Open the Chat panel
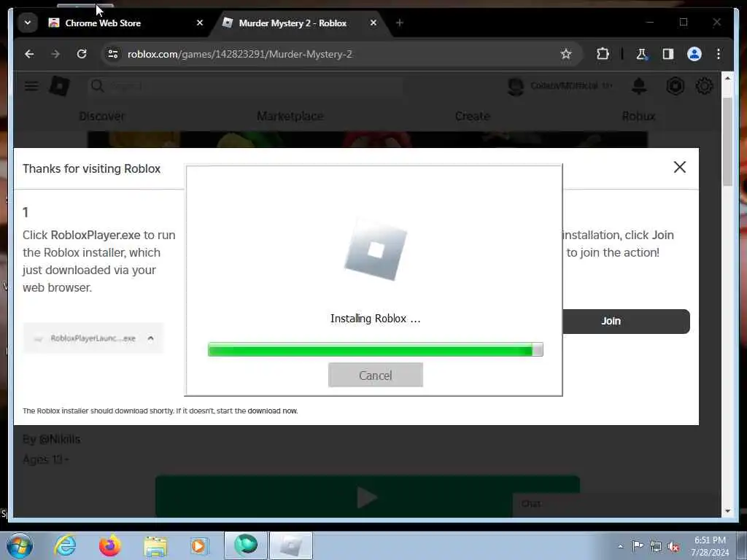The image size is (747, 560). point(617,504)
